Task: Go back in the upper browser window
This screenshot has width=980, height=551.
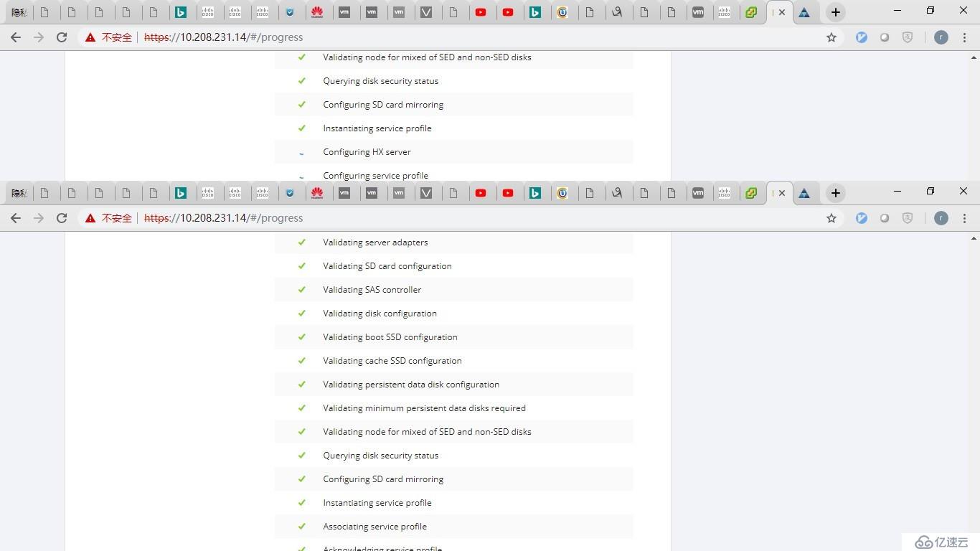Action: click(16, 37)
